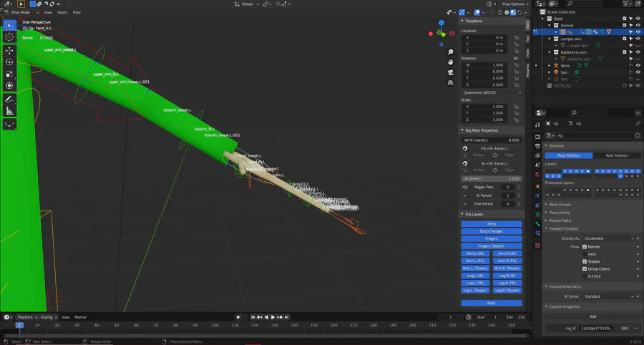Select the Annotate pencil tool

9,99
